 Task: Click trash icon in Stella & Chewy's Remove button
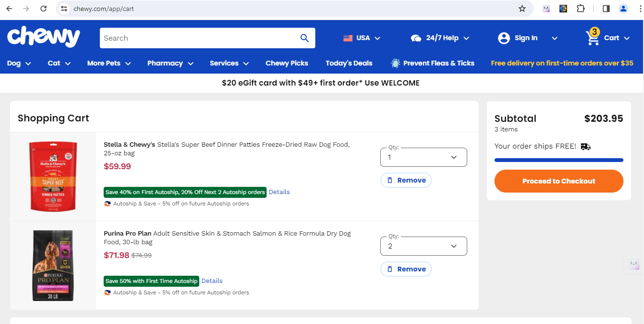(390, 180)
